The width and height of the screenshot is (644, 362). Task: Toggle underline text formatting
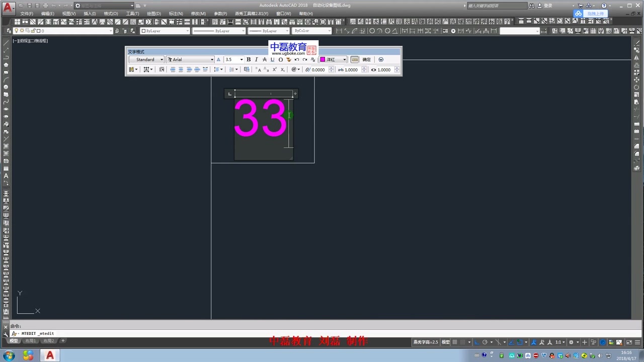(273, 59)
